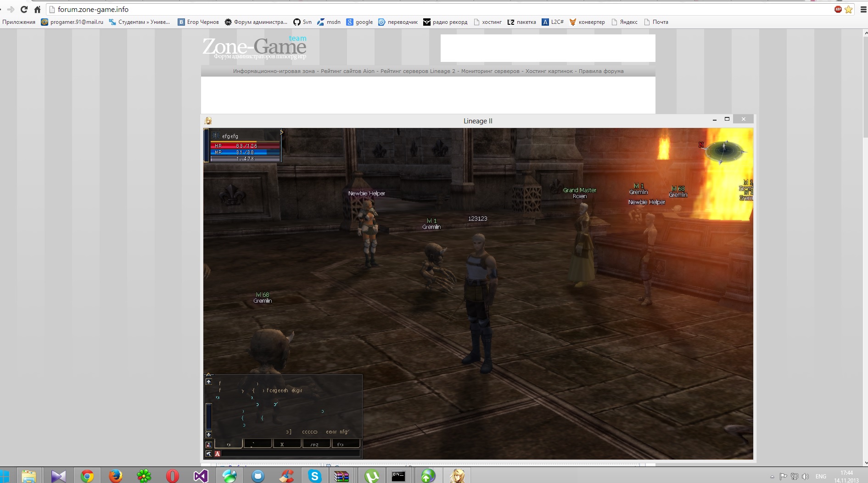
Task: Click the volume speaker tray icon
Action: (x=805, y=477)
